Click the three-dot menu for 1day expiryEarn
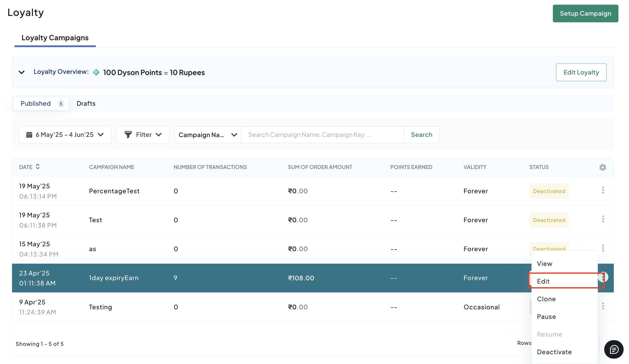 (603, 277)
